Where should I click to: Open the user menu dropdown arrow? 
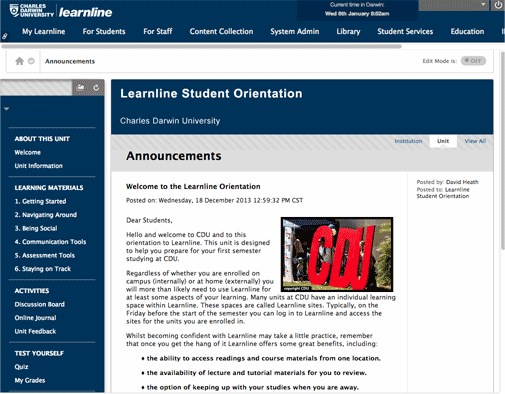tap(483, 5)
